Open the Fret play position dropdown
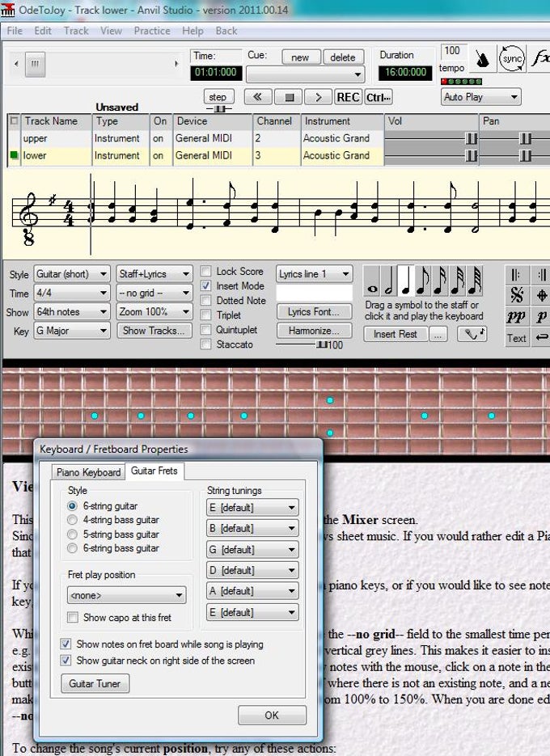Screen dimensions: 550x756 (x=126, y=595)
